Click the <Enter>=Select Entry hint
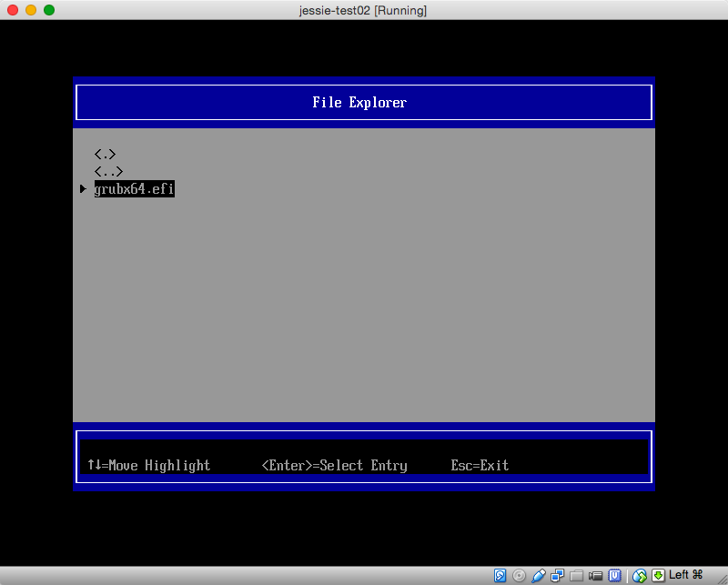Viewport: 728px width, 585px height. point(334,465)
